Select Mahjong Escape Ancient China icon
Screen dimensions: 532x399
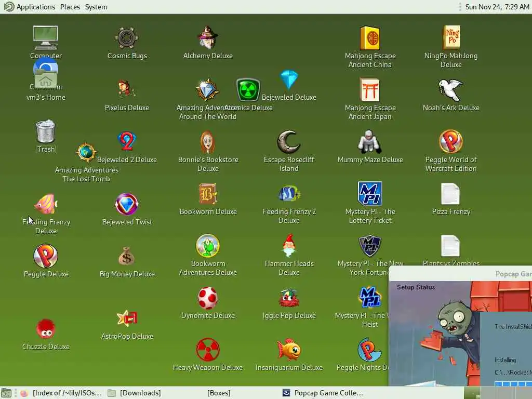(370, 37)
